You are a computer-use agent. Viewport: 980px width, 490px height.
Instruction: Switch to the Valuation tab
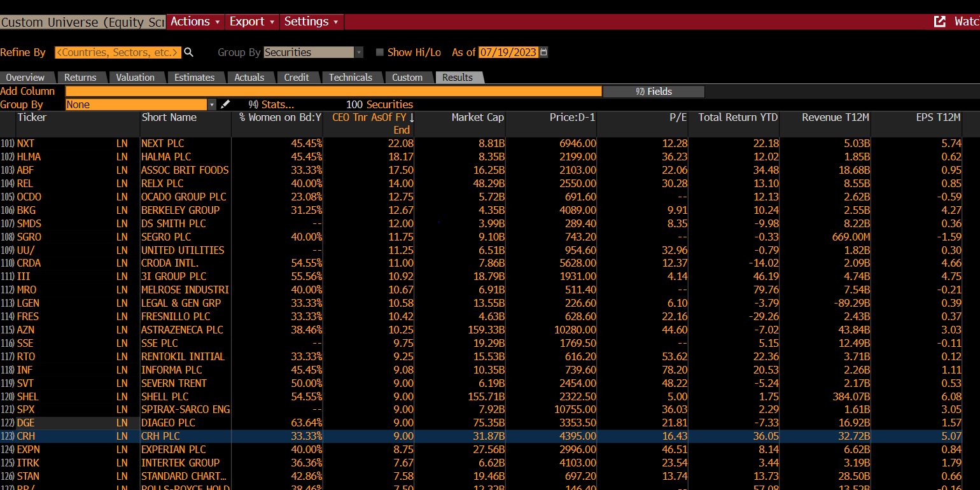click(x=135, y=78)
